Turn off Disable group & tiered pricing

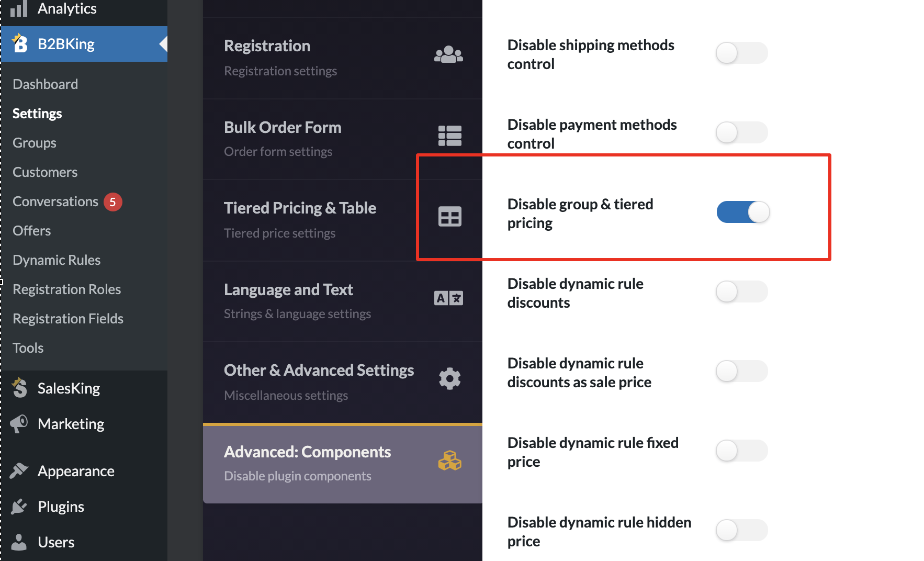[x=742, y=212]
